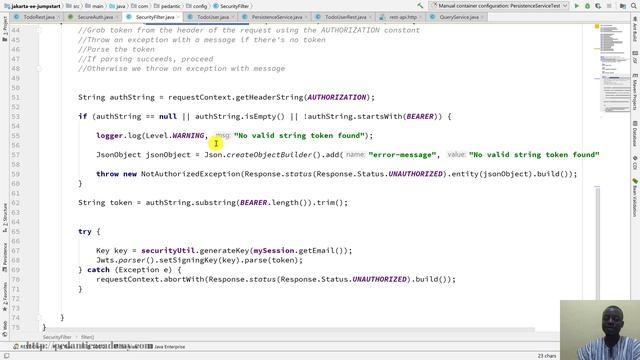Open the Maven Projects side panel
This screenshot has height=360, width=640.
635,92
